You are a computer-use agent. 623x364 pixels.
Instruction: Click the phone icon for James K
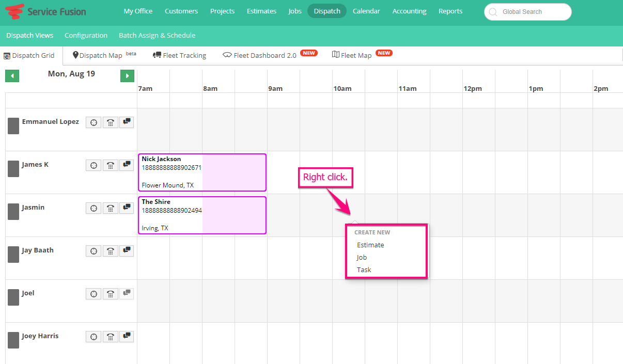(x=110, y=165)
